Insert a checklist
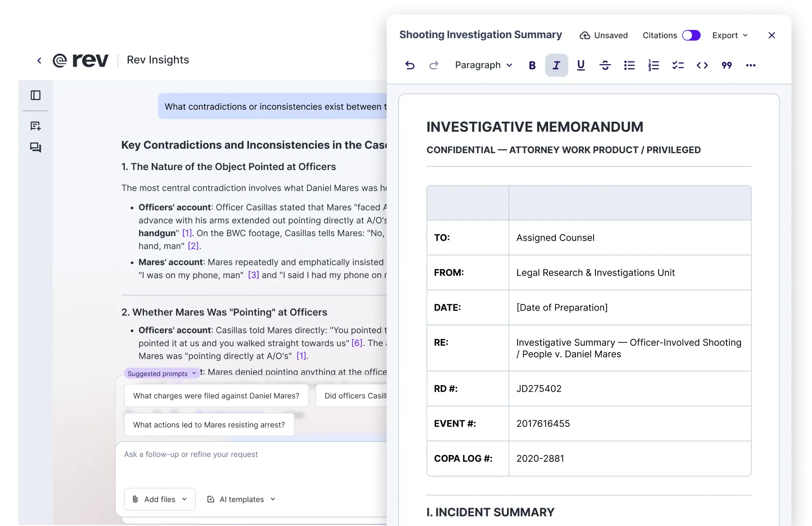Image resolution: width=812 pixels, height=526 pixels. click(678, 65)
